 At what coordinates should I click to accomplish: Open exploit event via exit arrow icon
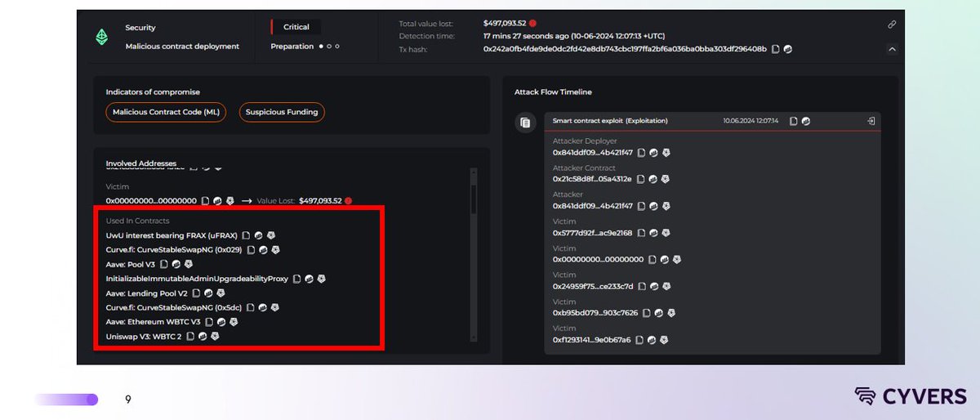(x=871, y=121)
